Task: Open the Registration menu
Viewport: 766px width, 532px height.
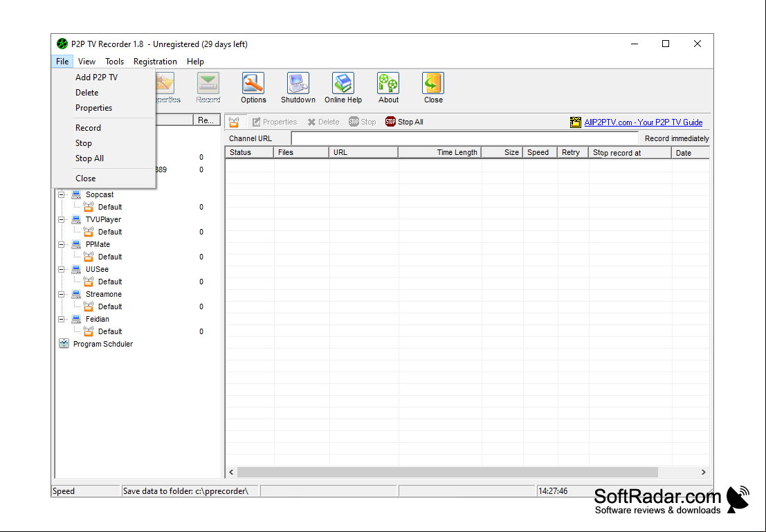Action: (155, 62)
